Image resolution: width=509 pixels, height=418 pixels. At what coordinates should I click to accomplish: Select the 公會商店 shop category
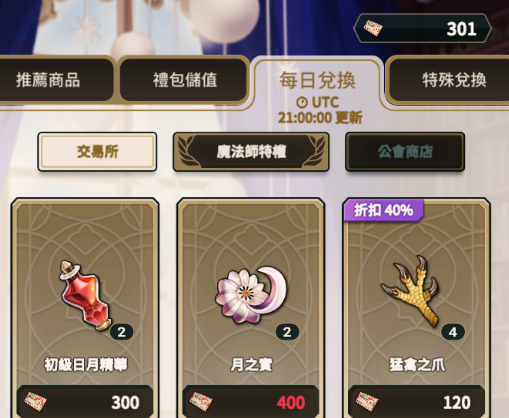405,152
